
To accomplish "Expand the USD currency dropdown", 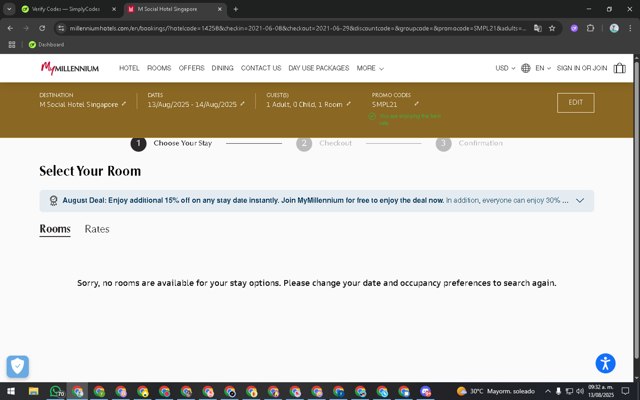I will (x=505, y=68).
